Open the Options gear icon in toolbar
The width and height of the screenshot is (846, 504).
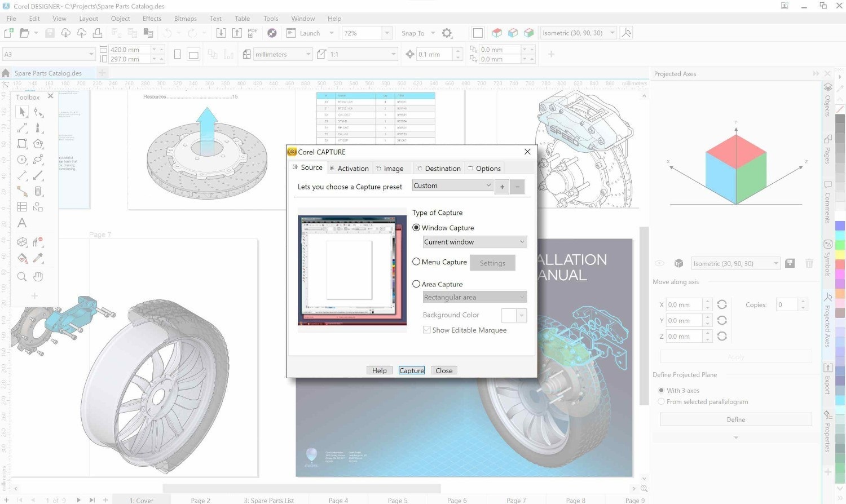447,33
